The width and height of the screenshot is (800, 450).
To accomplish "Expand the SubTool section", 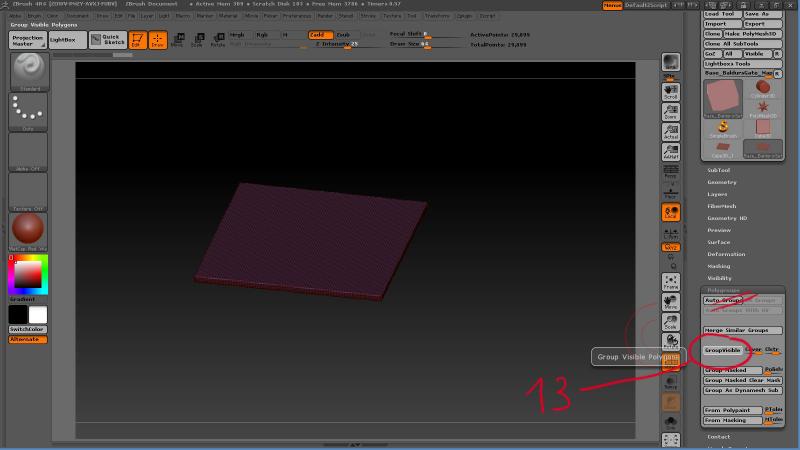I will pos(718,170).
